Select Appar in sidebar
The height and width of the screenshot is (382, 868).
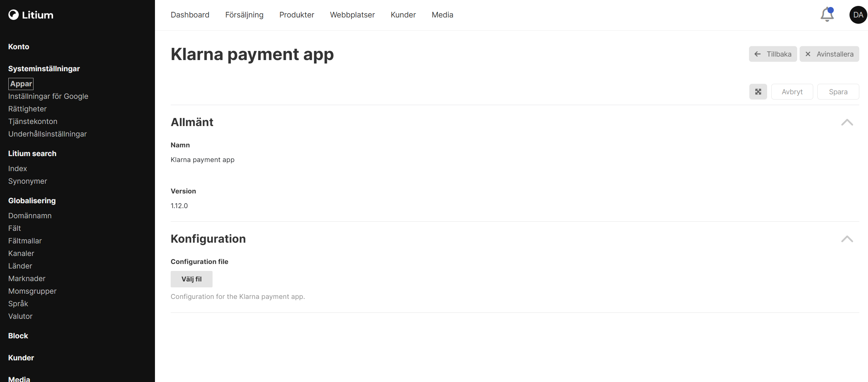pos(21,84)
